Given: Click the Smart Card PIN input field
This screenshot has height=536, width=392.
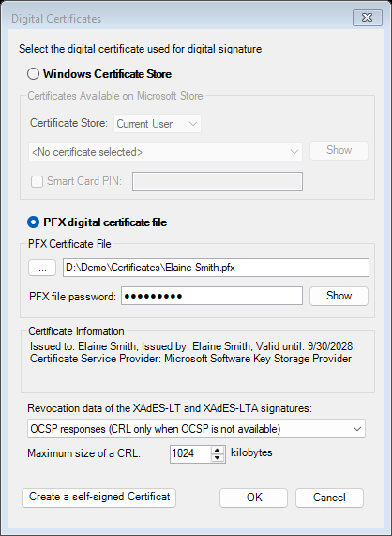Looking at the screenshot, I should click(x=218, y=181).
